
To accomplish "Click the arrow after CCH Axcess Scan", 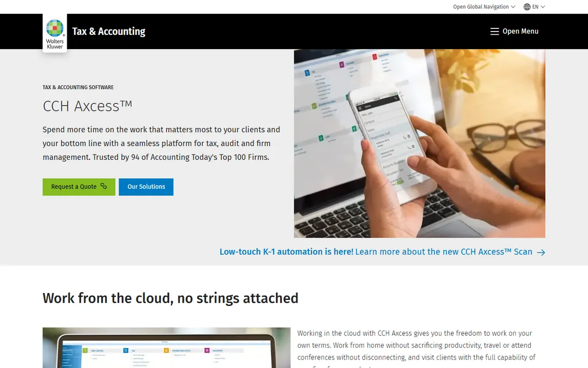I will click(541, 252).
